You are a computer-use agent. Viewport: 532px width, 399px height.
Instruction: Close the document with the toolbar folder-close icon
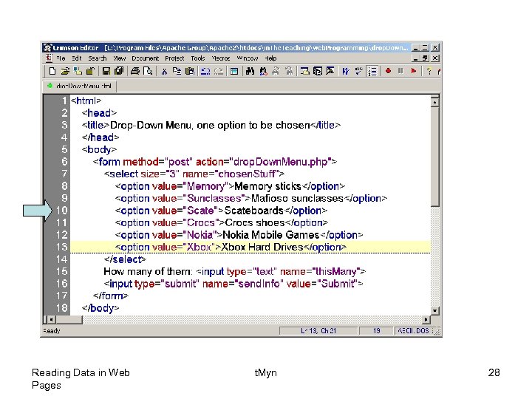pyautogui.click(x=90, y=71)
